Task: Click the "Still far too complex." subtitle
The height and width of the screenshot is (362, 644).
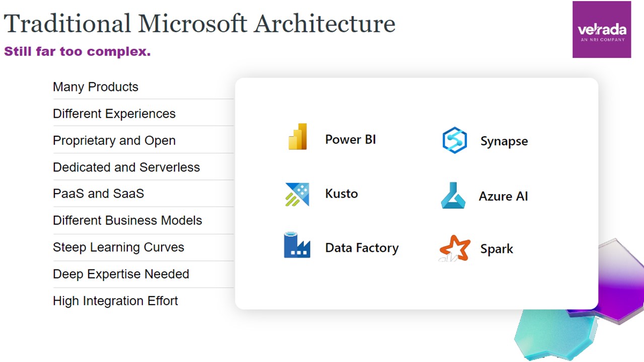Action: click(x=77, y=51)
